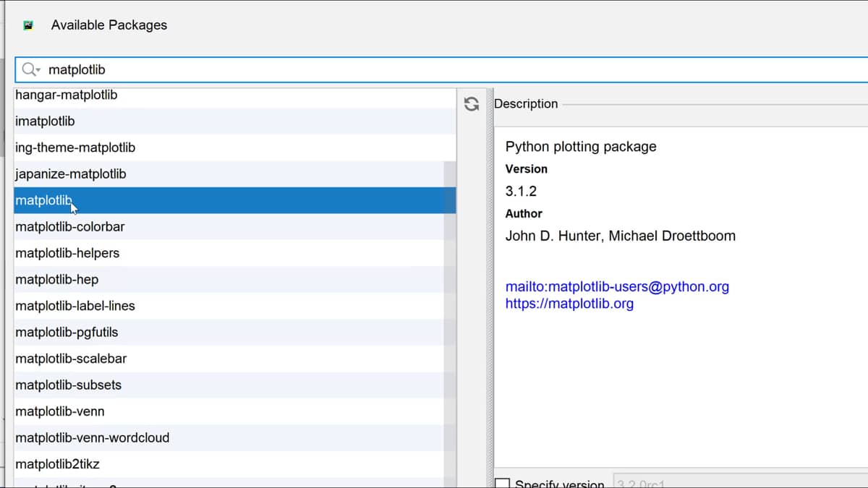
Task: Click author John D. Hunter text
Action: point(620,236)
